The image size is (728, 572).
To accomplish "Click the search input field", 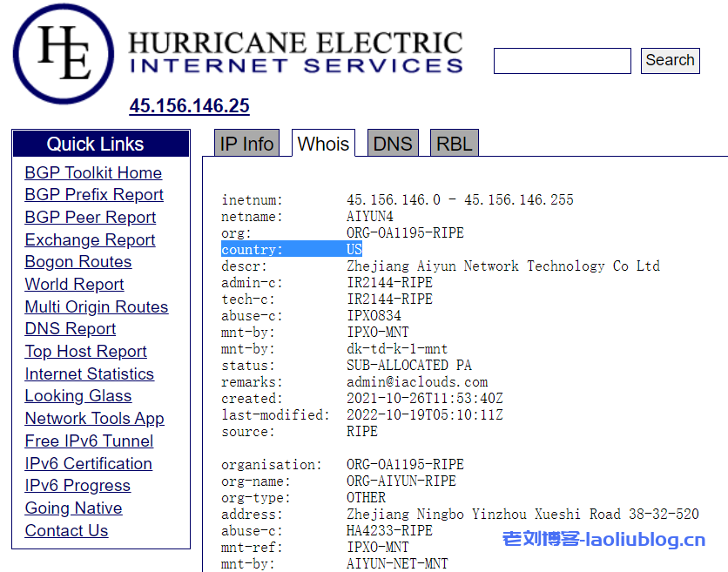I will point(562,61).
